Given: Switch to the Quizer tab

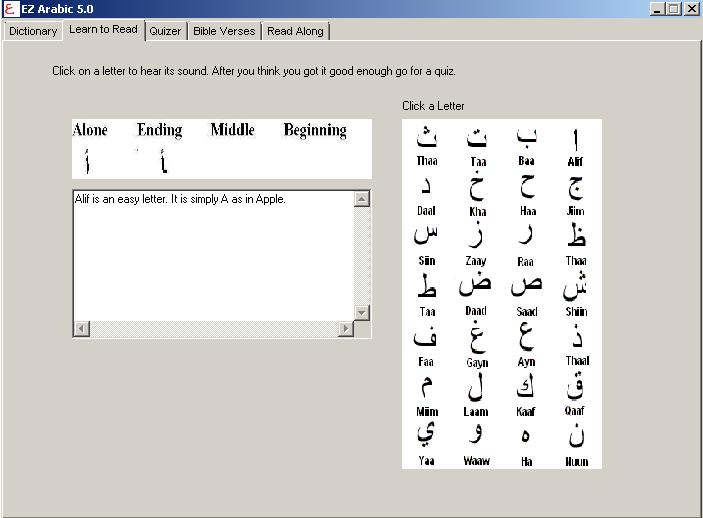Looking at the screenshot, I should tap(165, 31).
